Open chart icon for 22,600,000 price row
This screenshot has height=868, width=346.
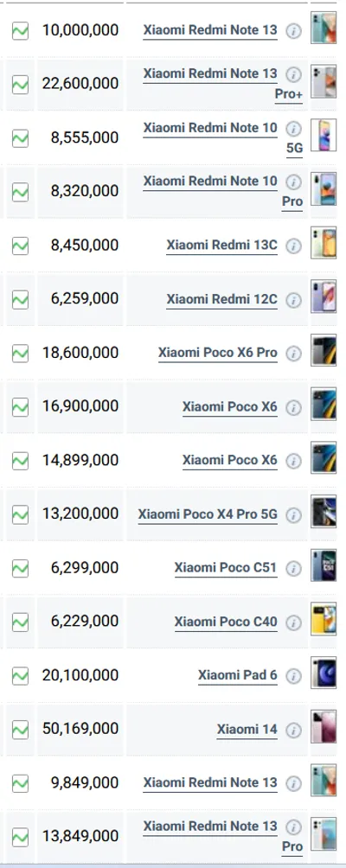tap(20, 85)
